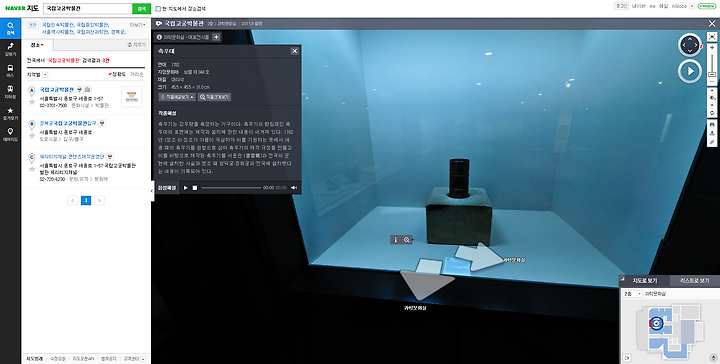
Task: Collapse the left results panel handle
Action: [x=152, y=191]
